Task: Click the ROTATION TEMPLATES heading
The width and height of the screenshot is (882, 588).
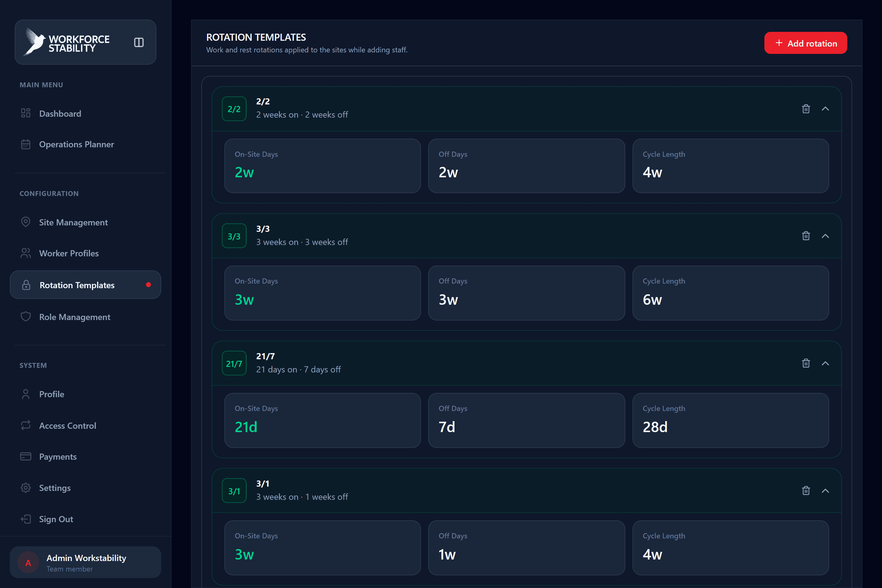Action: pos(256,37)
